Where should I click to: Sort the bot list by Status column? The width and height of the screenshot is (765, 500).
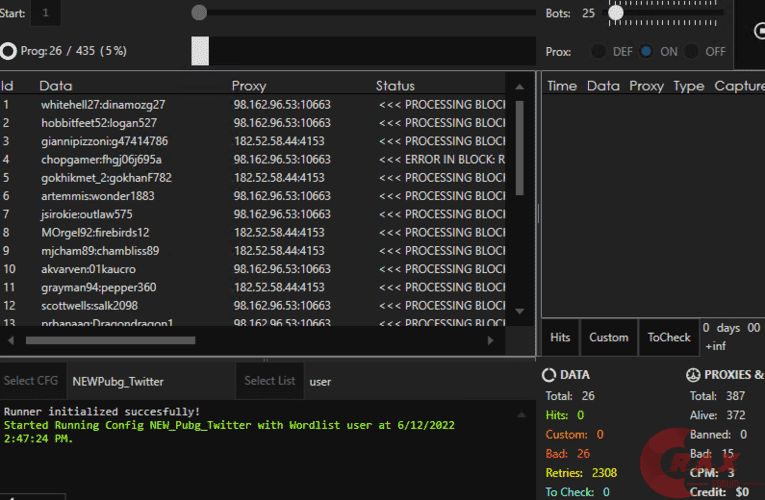pyautogui.click(x=395, y=86)
